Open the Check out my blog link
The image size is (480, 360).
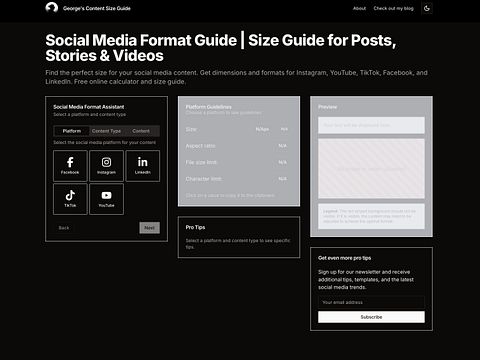tap(393, 8)
